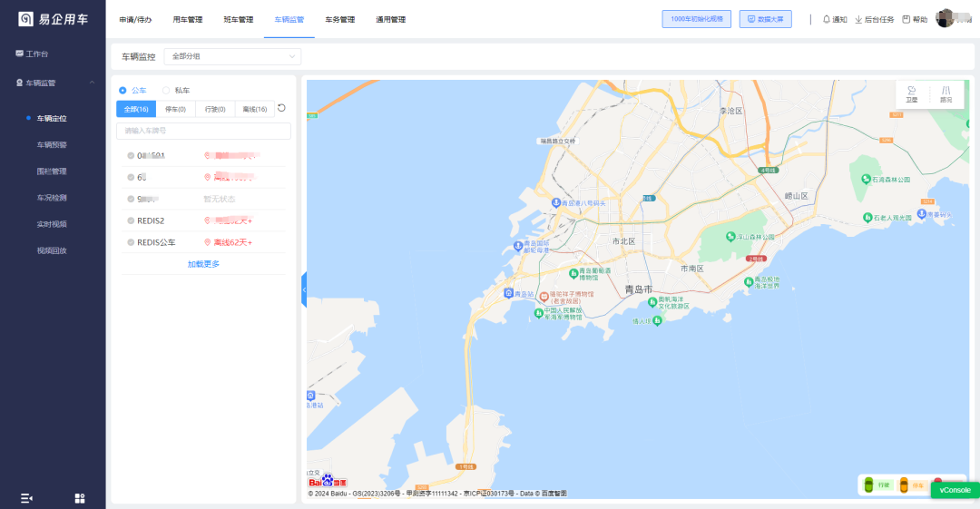
Task: Click 石老人观光园 map marker
Action: coord(867,218)
